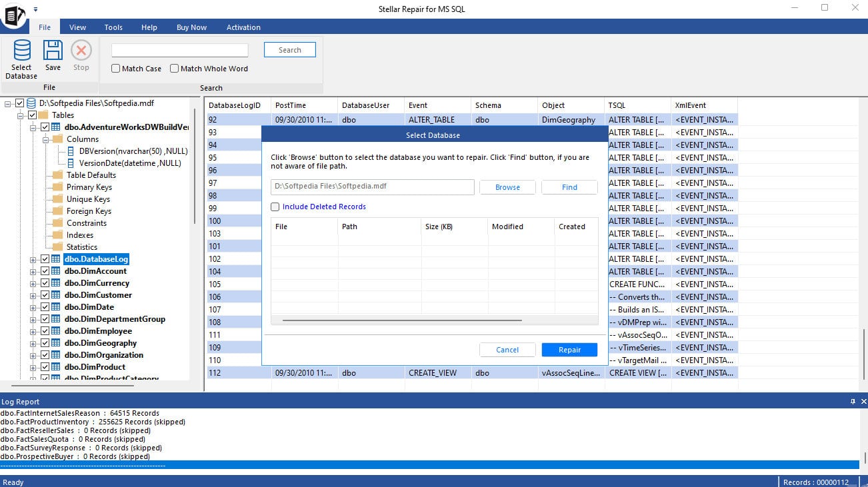Click Browse in Select Database dialog
Viewport: 868px width, 487px height.
(x=507, y=187)
